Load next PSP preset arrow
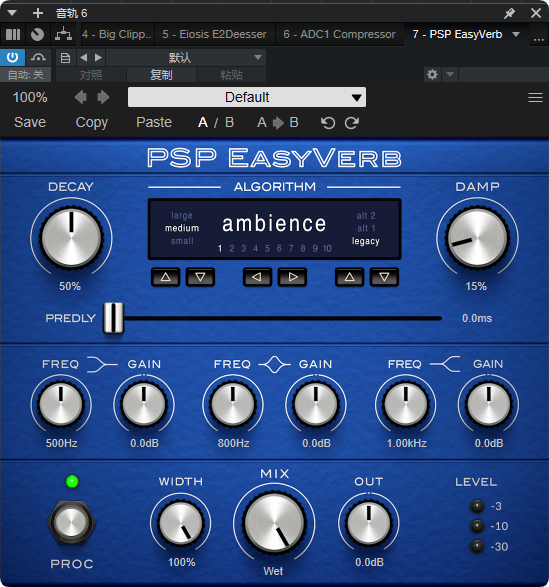The width and height of the screenshot is (549, 587). tap(103, 97)
